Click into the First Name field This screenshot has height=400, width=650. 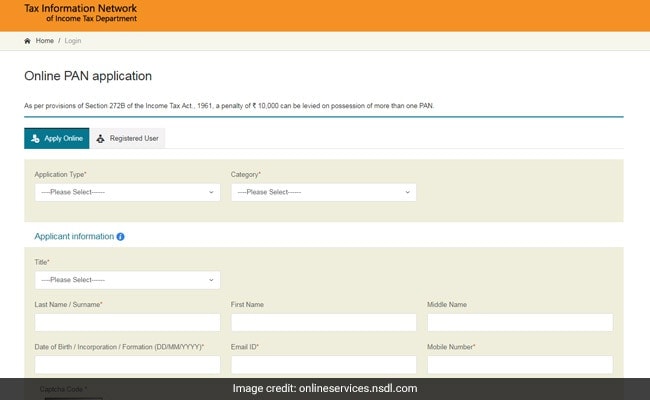point(323,322)
